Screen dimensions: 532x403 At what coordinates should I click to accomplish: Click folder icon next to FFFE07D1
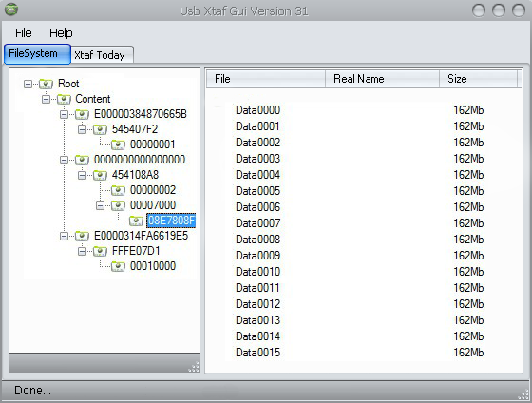[100, 251]
